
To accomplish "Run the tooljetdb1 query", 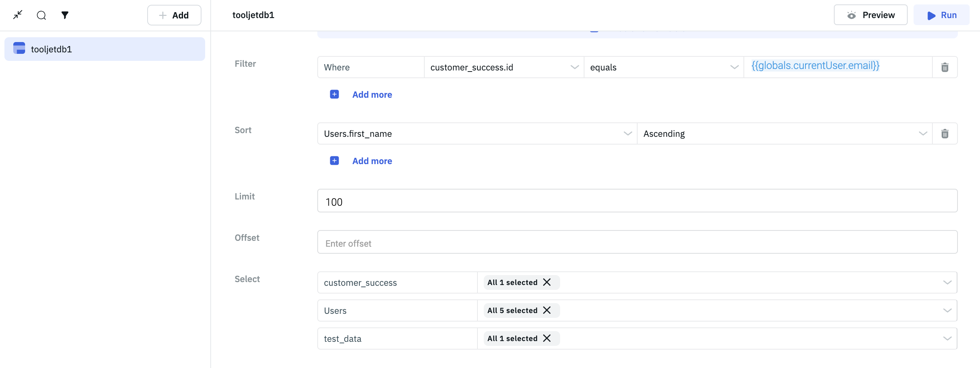I will tap(941, 15).
